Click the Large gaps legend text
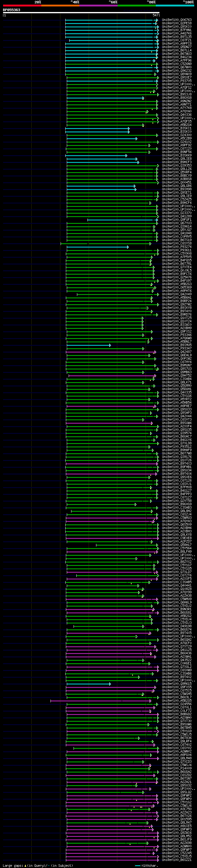Image resolution: width=197 pixels, height=868 pixels. [38, 865]
